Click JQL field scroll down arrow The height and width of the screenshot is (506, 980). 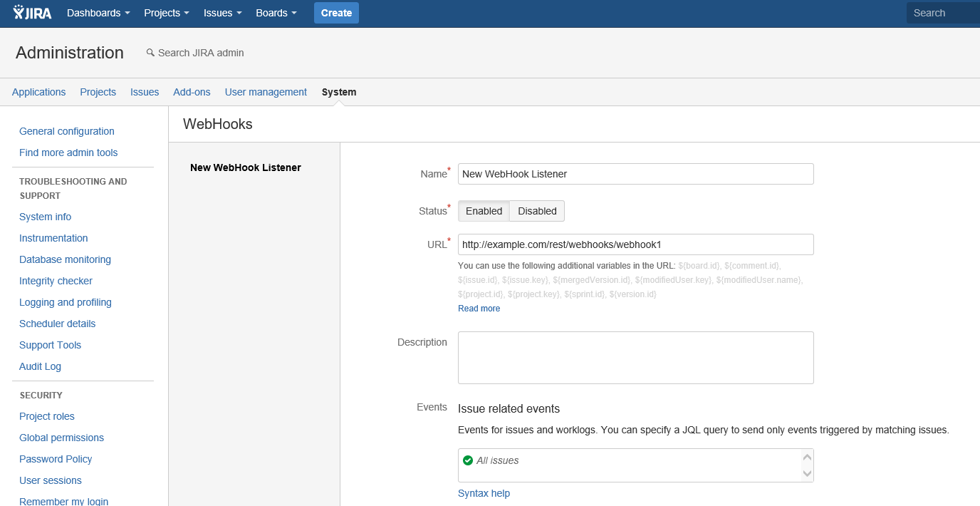(x=807, y=473)
